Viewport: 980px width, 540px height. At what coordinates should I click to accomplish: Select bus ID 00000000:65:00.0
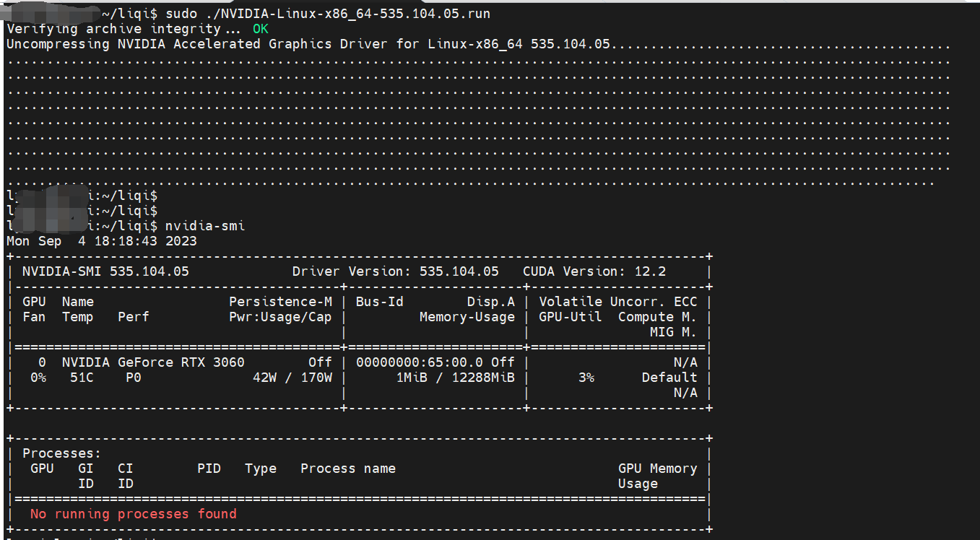420,362
